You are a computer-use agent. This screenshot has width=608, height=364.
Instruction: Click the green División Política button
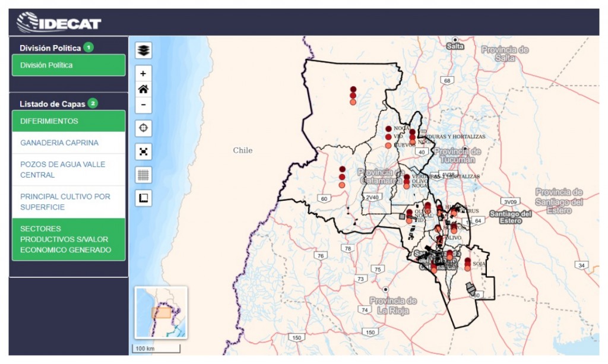(68, 65)
